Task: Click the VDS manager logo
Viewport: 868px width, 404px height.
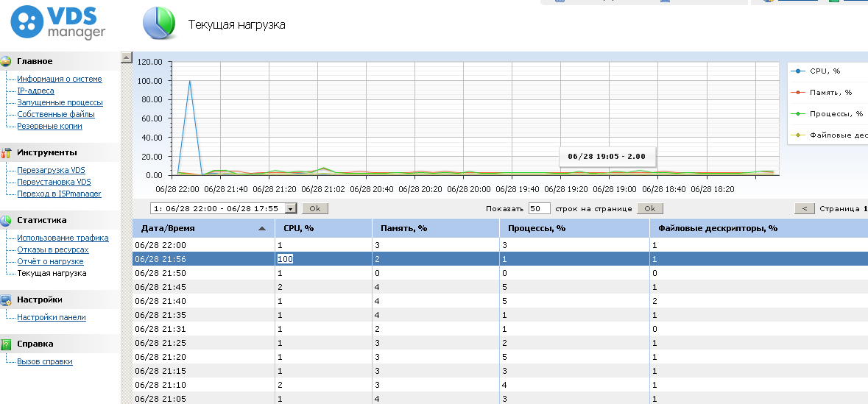Action: (58, 24)
